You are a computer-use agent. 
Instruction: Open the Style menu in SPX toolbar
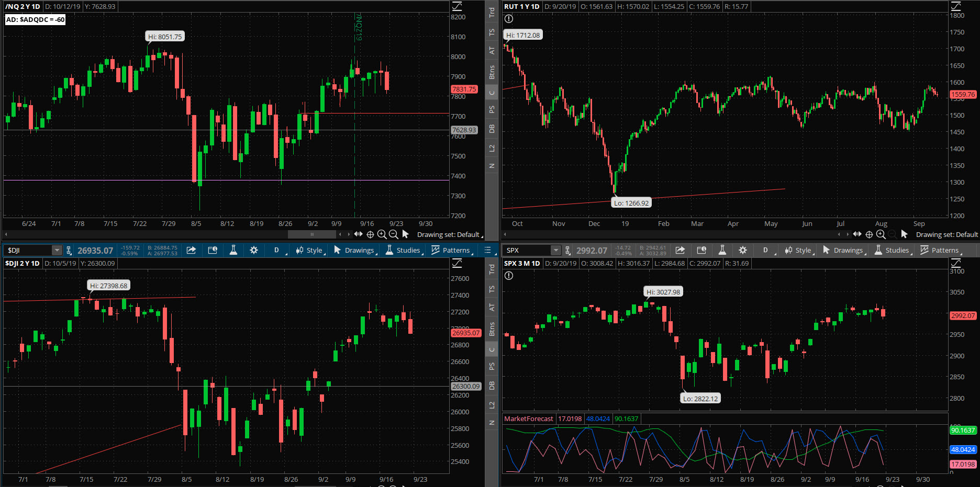[798, 250]
